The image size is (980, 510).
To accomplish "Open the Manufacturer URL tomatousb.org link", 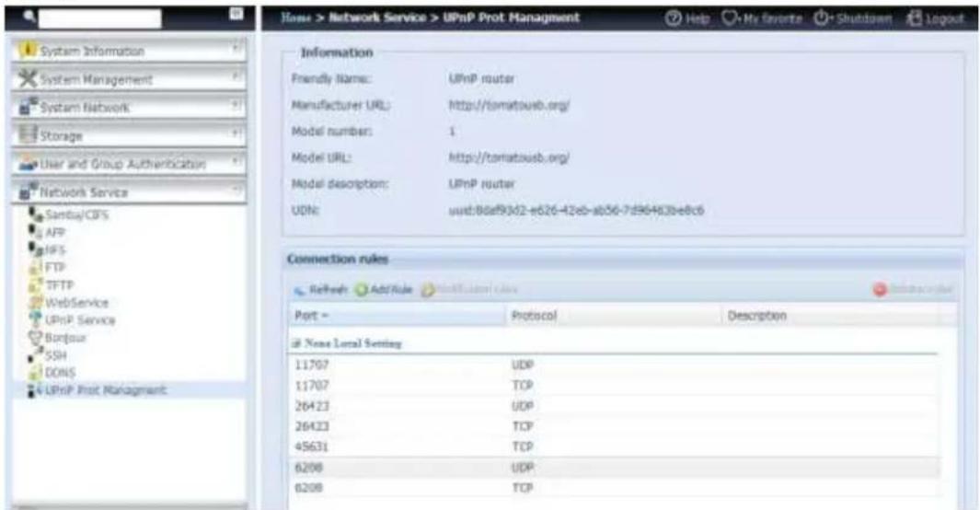I will [509, 105].
